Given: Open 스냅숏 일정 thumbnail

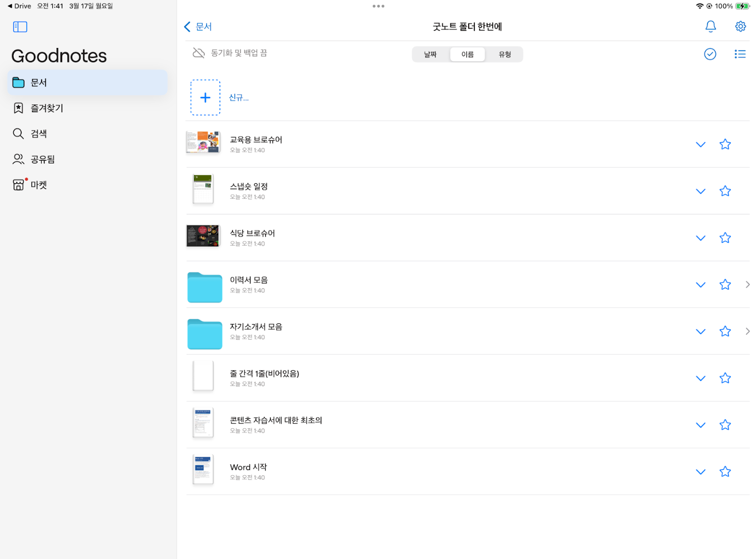Looking at the screenshot, I should click(203, 189).
